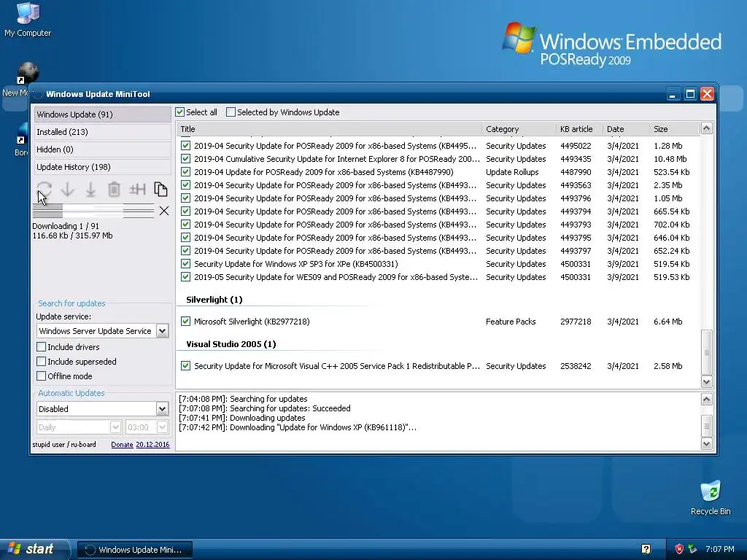Toggle the Select all checkbox
Viewport: 747px width, 560px height.
point(179,112)
